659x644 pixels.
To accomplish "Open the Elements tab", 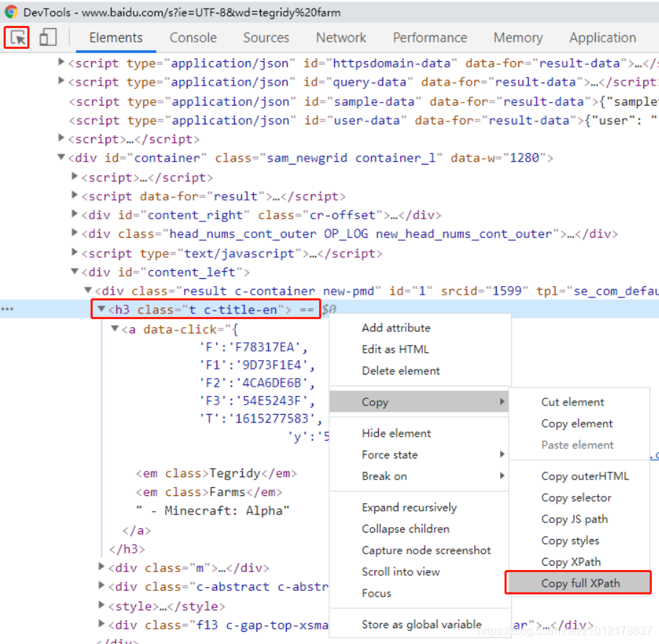I will click(x=116, y=38).
